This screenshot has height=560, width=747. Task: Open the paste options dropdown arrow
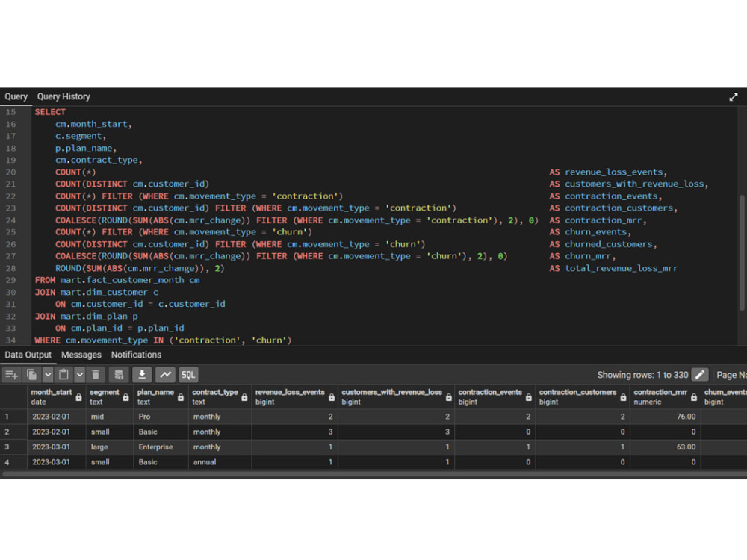(80, 375)
